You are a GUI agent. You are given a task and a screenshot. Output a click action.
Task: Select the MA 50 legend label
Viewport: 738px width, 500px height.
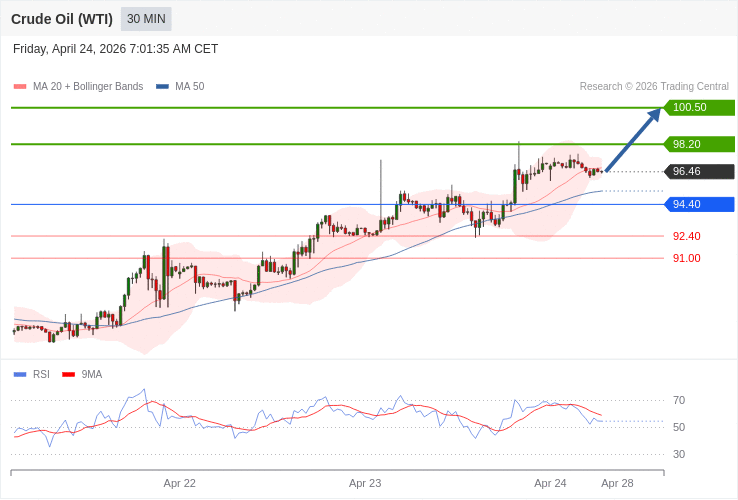[189, 87]
